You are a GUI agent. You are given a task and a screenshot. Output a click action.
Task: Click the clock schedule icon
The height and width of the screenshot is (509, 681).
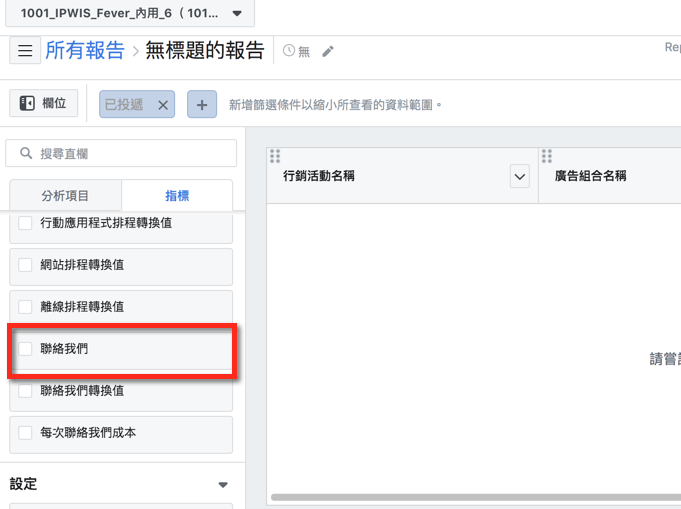[290, 51]
